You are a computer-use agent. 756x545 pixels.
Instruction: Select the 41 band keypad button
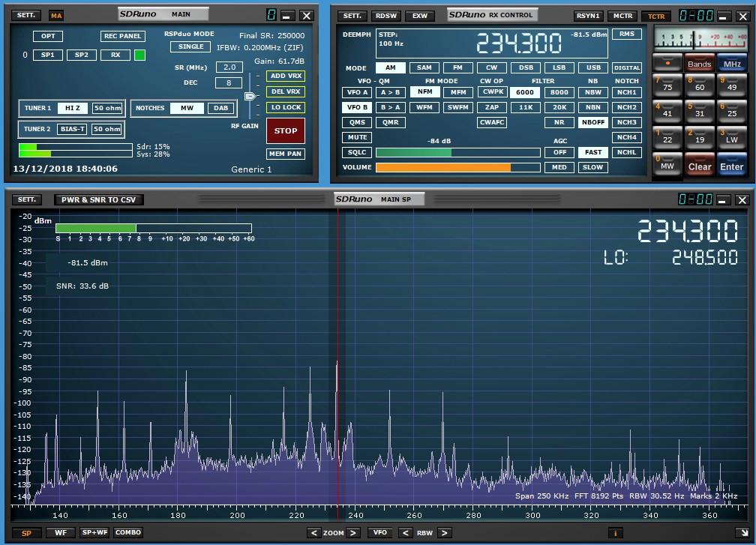pyautogui.click(x=667, y=112)
